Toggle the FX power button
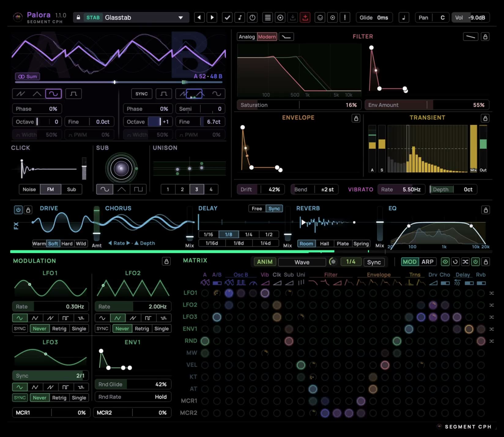The height and width of the screenshot is (437, 504). coord(18,210)
